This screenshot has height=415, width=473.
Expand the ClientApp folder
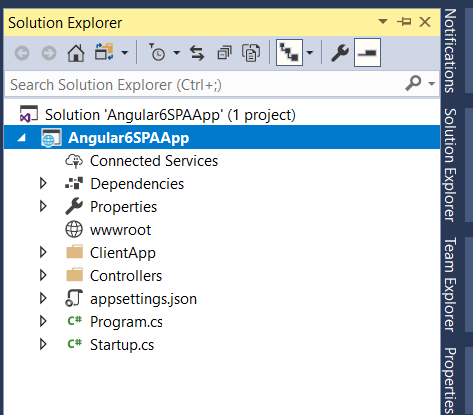43,252
